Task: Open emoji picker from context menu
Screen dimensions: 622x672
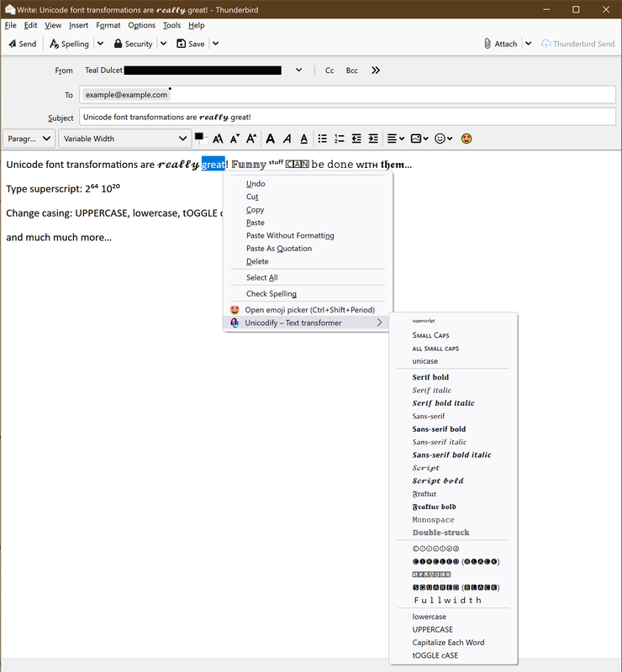Action: click(308, 309)
